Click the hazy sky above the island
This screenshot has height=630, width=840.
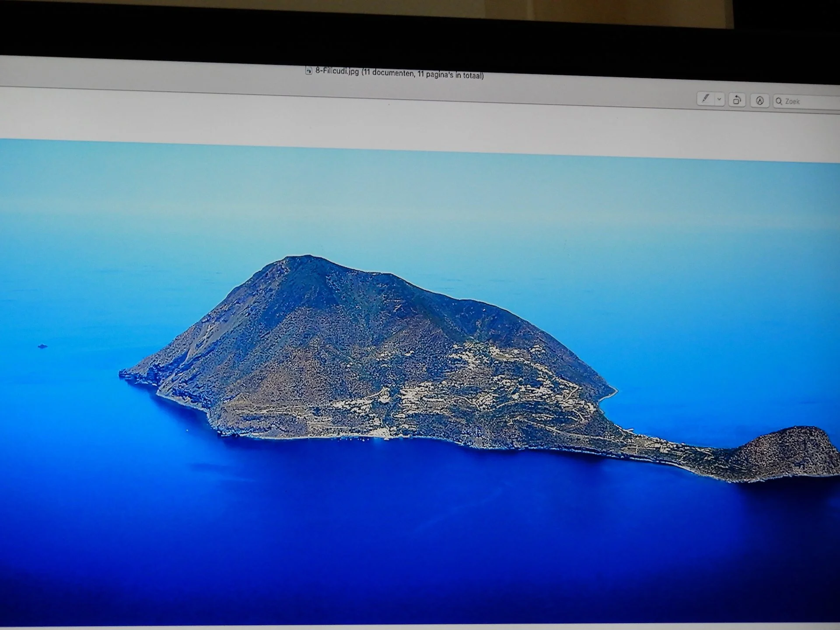tap(394, 197)
